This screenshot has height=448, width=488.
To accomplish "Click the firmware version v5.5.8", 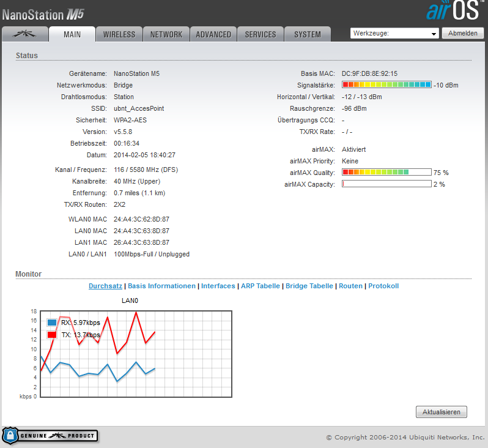I will pos(123,132).
